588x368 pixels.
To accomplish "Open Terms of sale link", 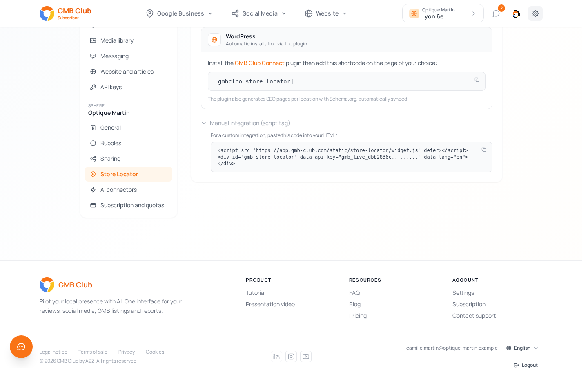I will [x=93, y=352].
